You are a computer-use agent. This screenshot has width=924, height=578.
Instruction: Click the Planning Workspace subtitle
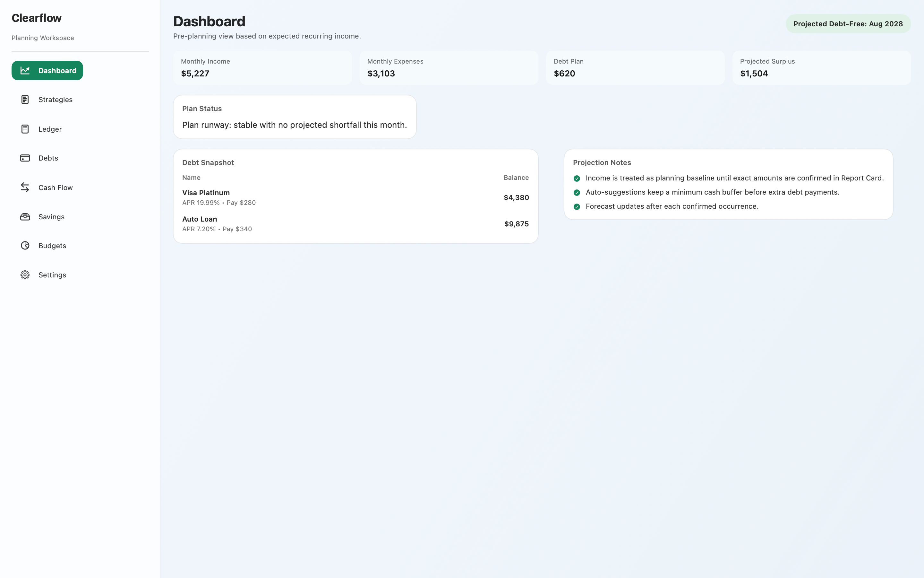tap(43, 38)
